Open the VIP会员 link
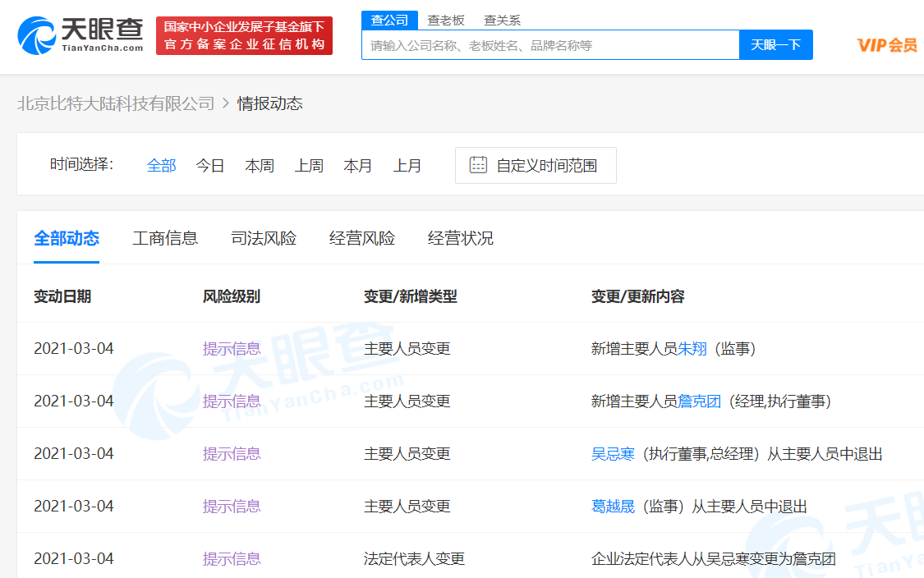Viewport: 924px width, 578px height. 887,45
